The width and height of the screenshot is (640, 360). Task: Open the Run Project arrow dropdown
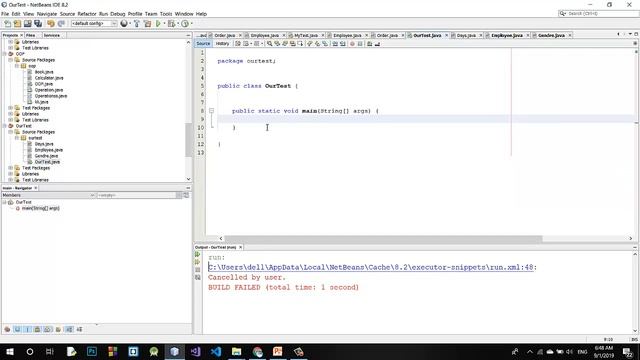(164, 24)
